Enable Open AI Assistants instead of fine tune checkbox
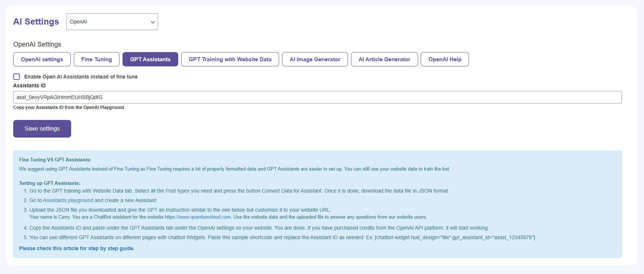The width and height of the screenshot is (644, 274). pyautogui.click(x=17, y=77)
